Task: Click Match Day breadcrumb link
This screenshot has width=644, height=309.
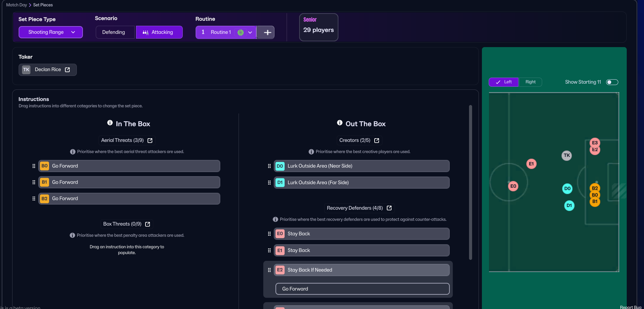Action: coord(16,5)
